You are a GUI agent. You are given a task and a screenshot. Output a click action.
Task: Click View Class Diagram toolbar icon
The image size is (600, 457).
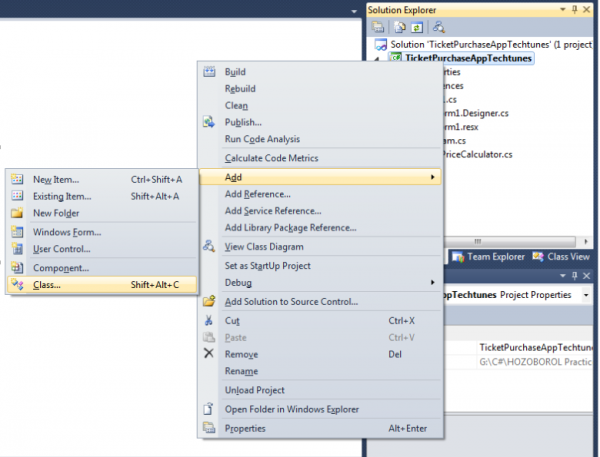pos(439,27)
